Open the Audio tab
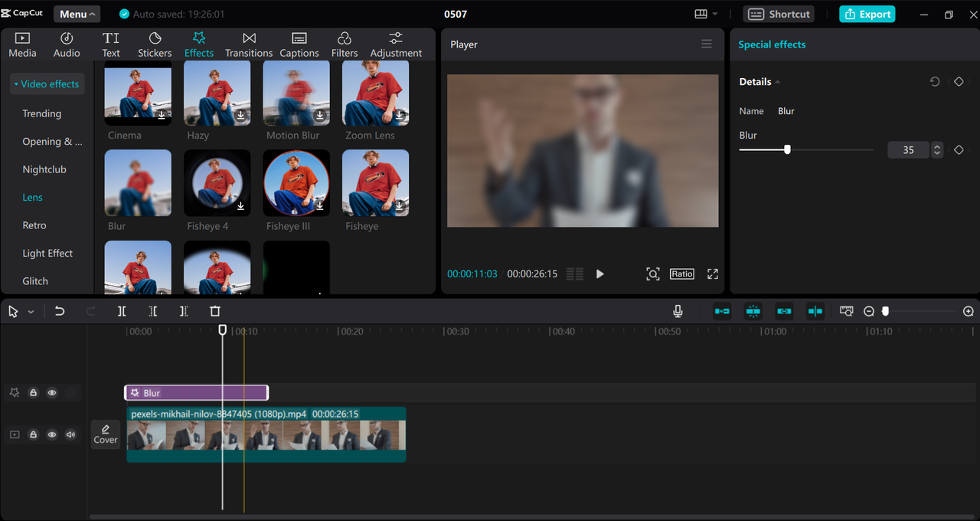 pos(67,45)
